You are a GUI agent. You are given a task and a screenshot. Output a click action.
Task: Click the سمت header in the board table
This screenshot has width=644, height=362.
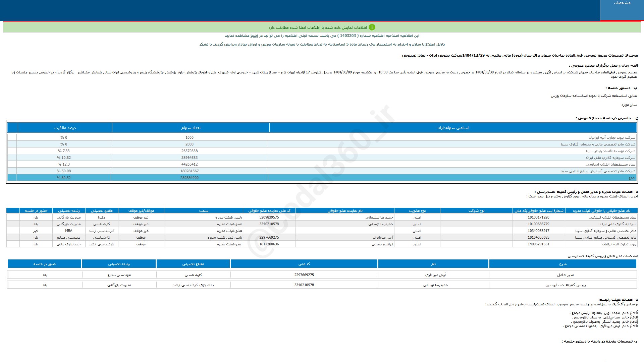click(x=204, y=210)
